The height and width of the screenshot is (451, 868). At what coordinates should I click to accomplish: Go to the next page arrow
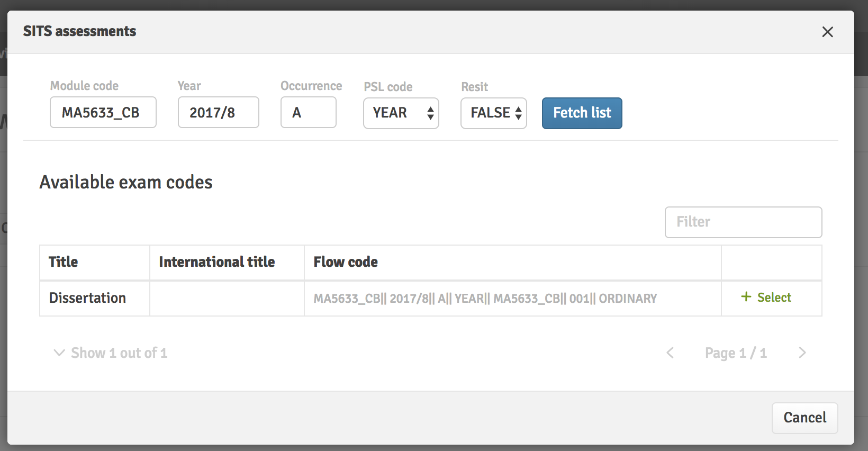(802, 353)
